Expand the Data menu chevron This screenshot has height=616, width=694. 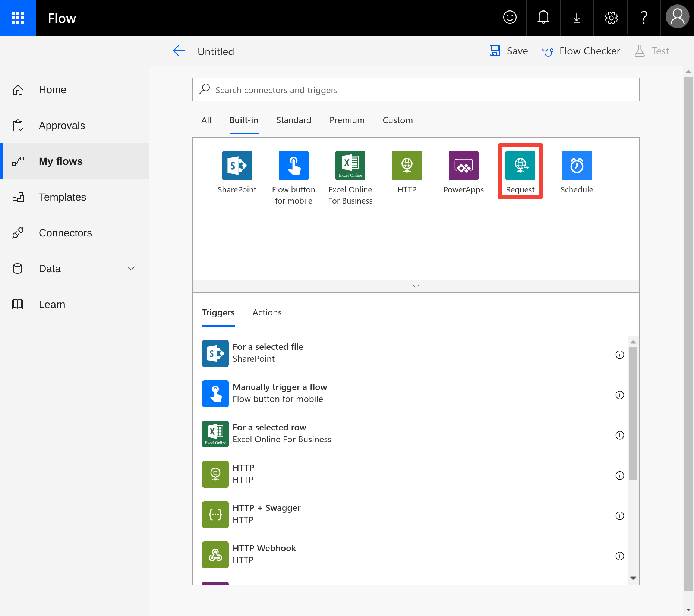(131, 268)
